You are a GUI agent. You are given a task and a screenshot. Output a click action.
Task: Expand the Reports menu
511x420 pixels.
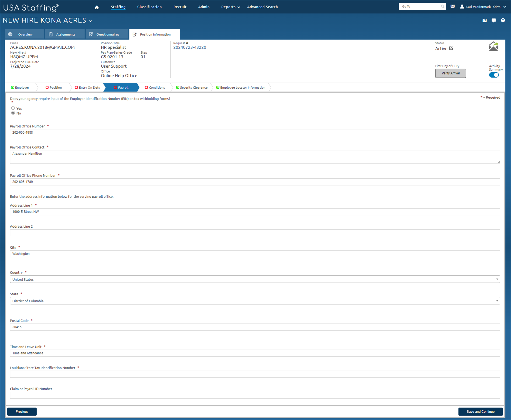tap(230, 7)
